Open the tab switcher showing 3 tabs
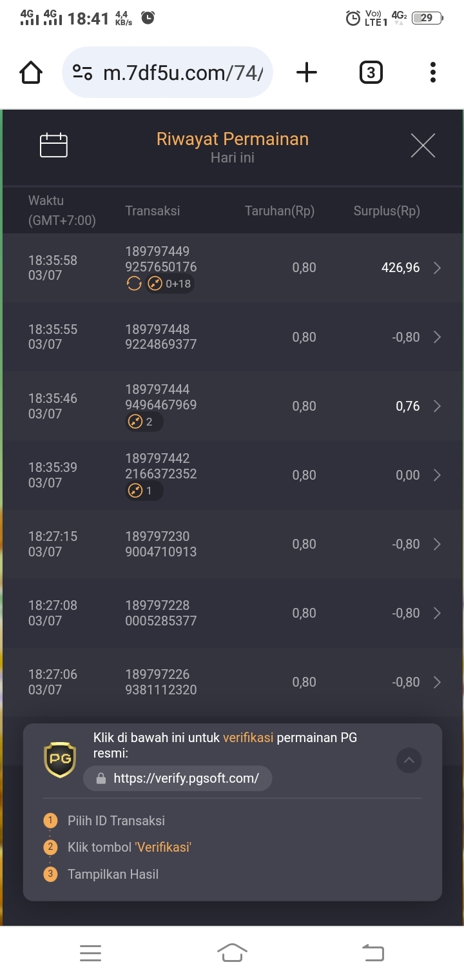The height and width of the screenshot is (980, 464). pyautogui.click(x=371, y=72)
